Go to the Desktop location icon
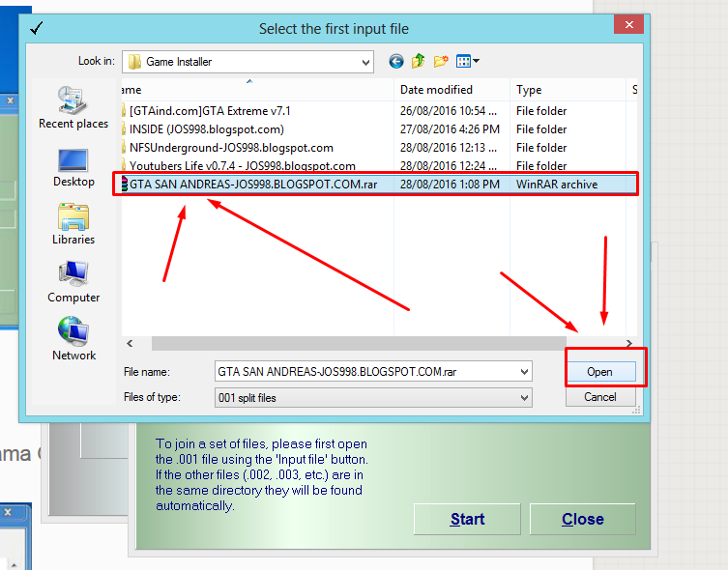This screenshot has height=570, width=728. click(x=73, y=160)
